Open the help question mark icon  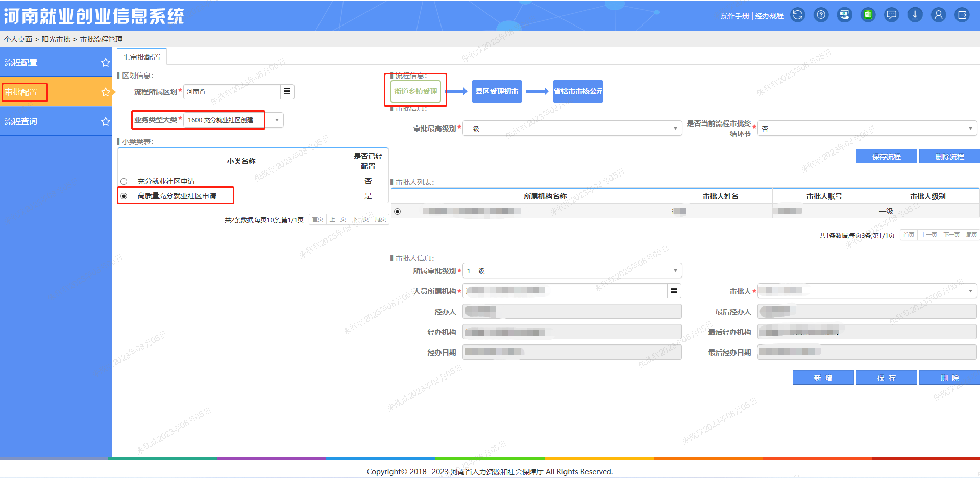(821, 15)
